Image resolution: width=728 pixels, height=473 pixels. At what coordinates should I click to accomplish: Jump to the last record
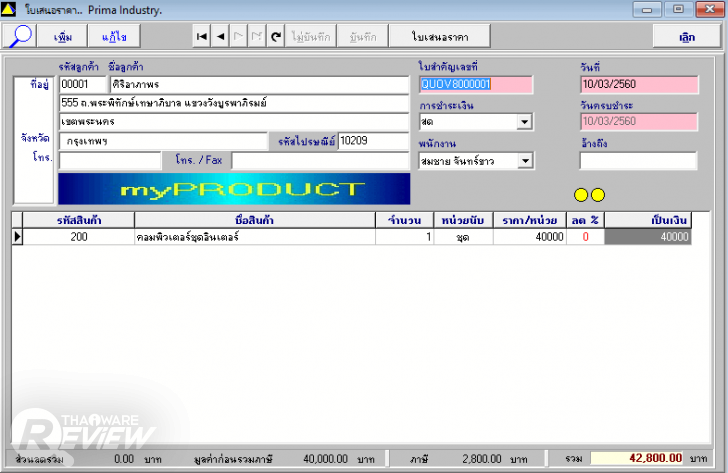256,36
